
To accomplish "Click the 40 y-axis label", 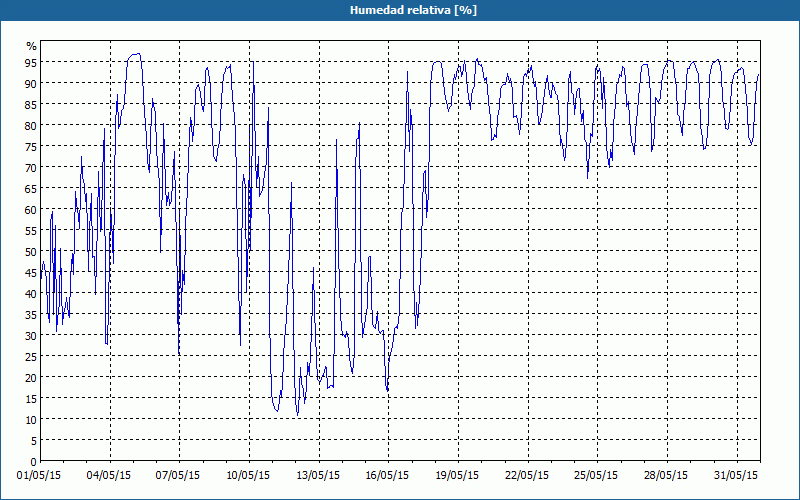I will (x=31, y=293).
